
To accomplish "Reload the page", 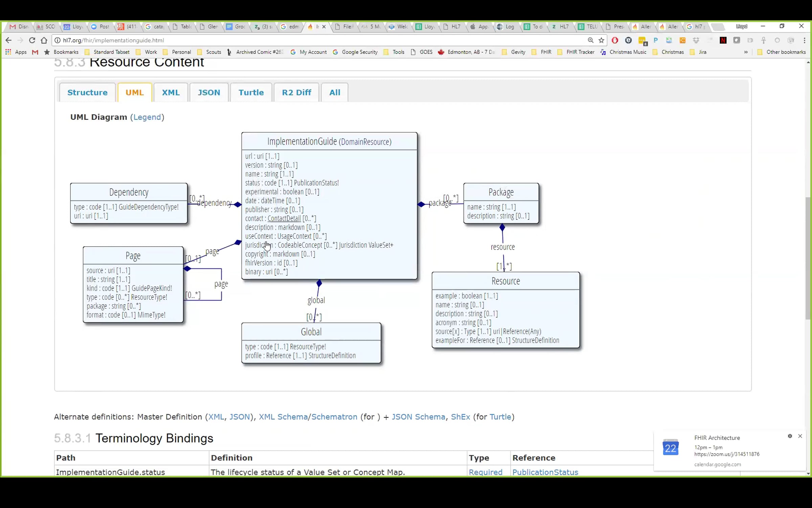I will click(x=32, y=40).
